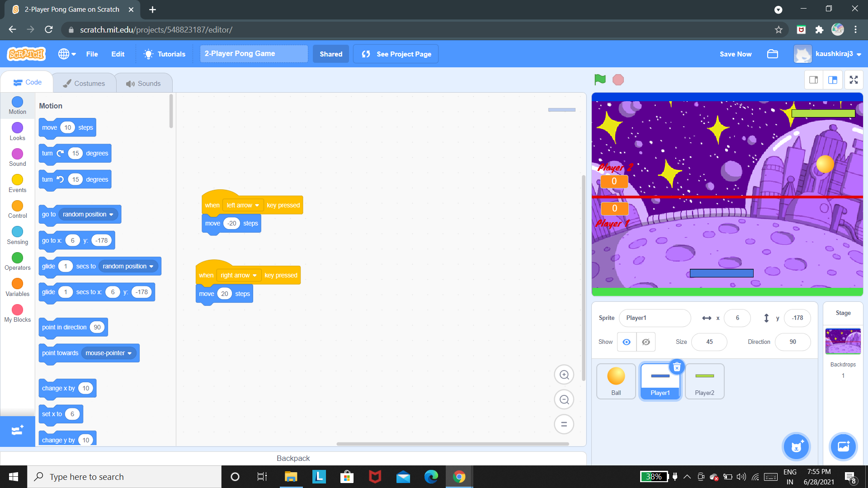Click Save Now
Screen dimensions: 868x488
(x=736, y=54)
